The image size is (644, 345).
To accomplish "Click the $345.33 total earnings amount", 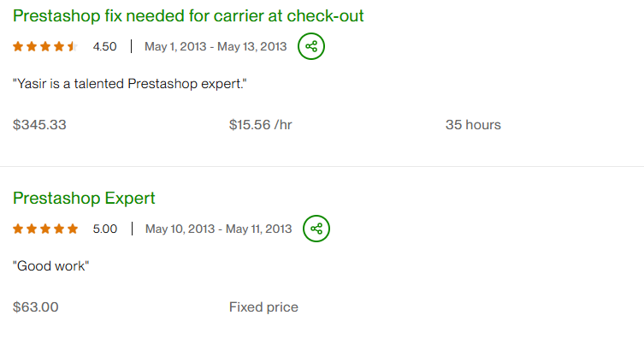I will (39, 125).
